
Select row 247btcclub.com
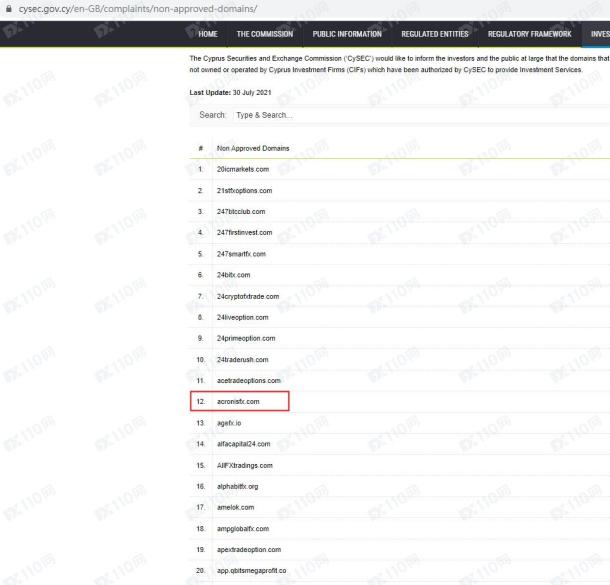pyautogui.click(x=400, y=212)
